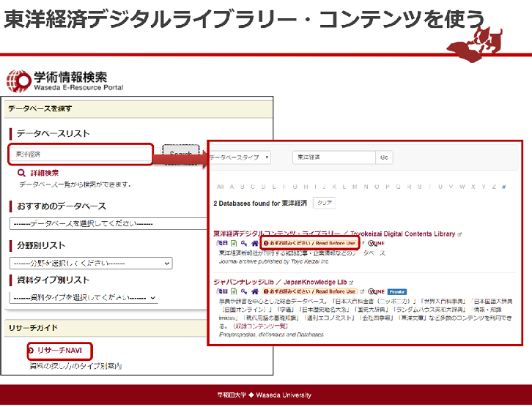The width and height of the screenshot is (532, 407).
Task: Open the 詳細検索 advanced search link
Action: (45, 173)
